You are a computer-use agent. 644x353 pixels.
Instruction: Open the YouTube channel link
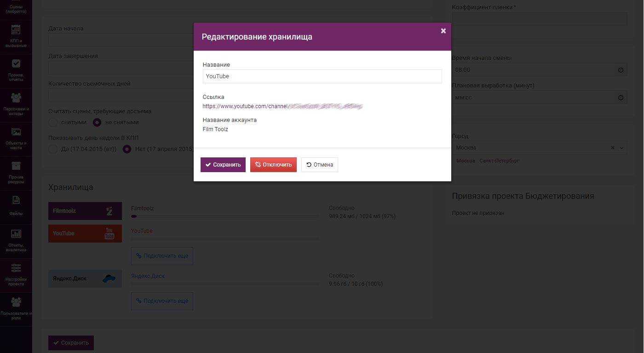point(282,106)
